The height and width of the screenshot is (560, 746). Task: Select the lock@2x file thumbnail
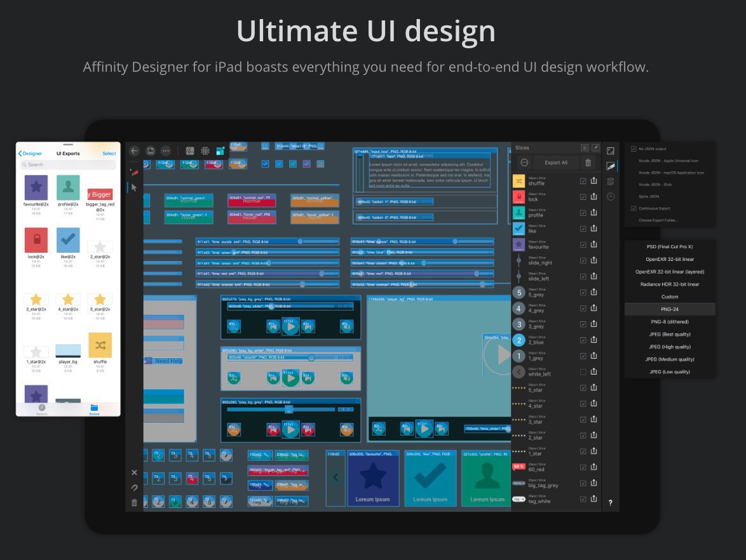click(x=36, y=240)
